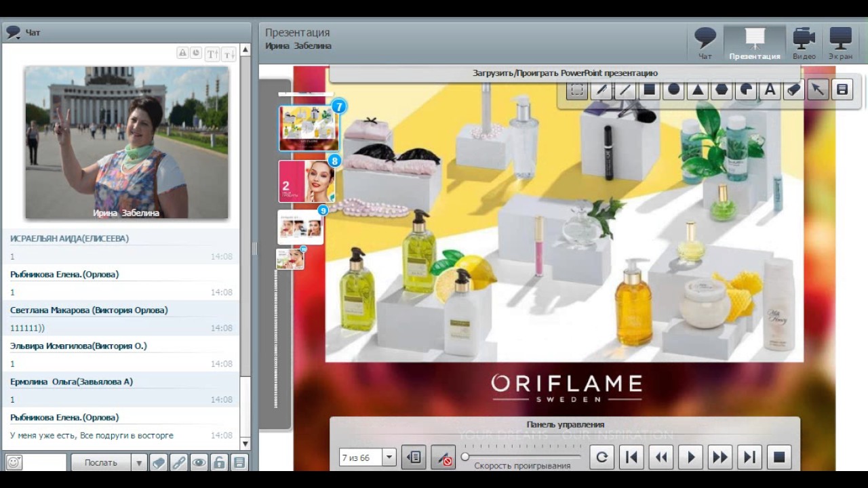Viewport: 868px width, 488px height.
Task: Click the Ирина Забелина webcam video
Action: [x=126, y=142]
